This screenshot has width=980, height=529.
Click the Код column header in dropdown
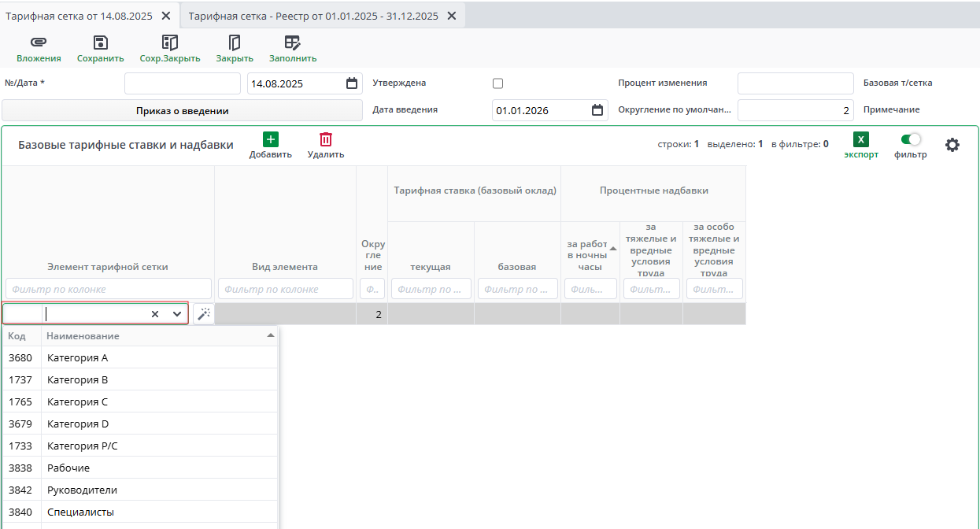[22, 336]
